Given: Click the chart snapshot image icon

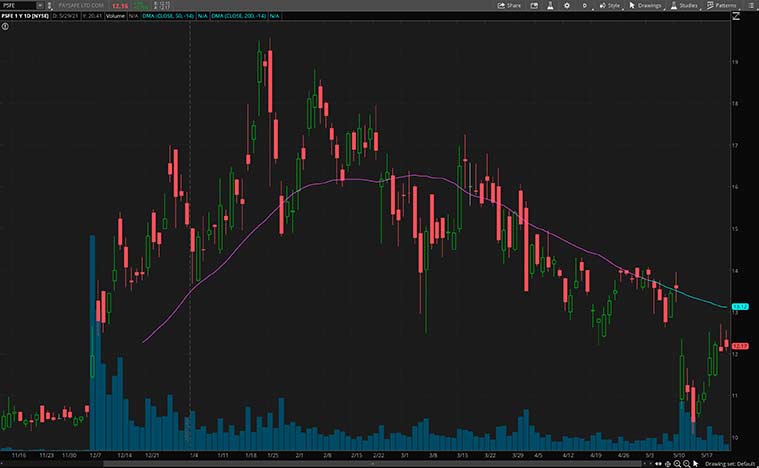Looking at the screenshot, I should tap(534, 5).
